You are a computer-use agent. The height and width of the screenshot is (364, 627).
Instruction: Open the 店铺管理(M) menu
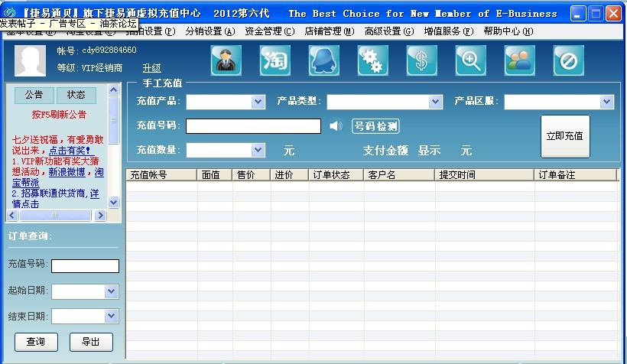329,31
